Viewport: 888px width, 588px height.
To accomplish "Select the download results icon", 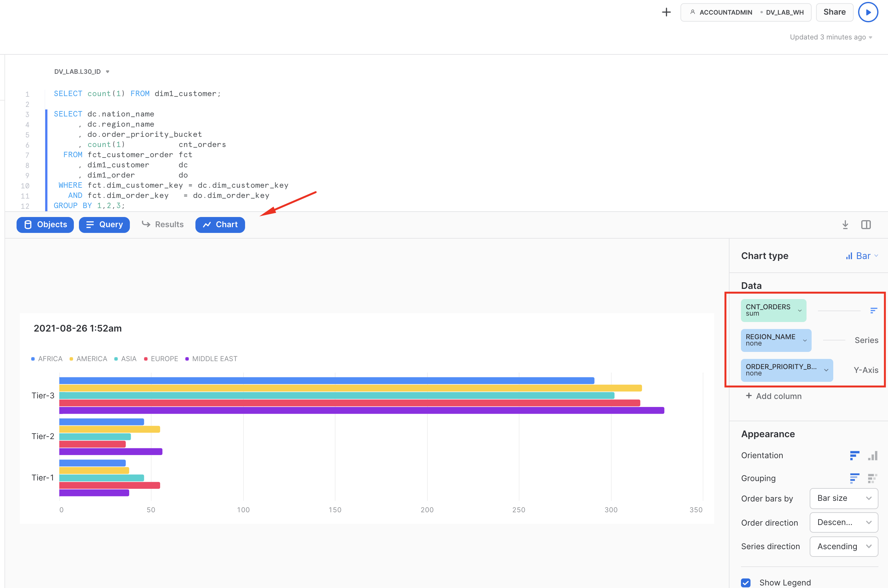I will [x=845, y=225].
